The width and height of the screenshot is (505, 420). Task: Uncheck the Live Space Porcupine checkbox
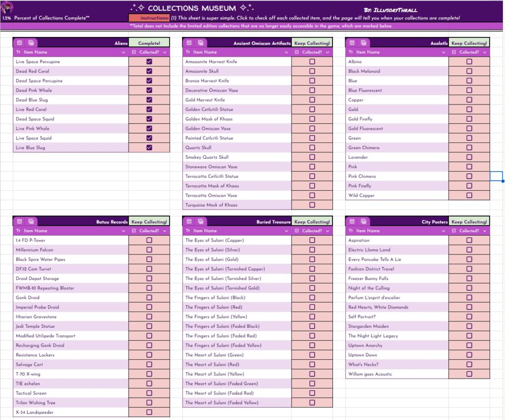coord(149,62)
